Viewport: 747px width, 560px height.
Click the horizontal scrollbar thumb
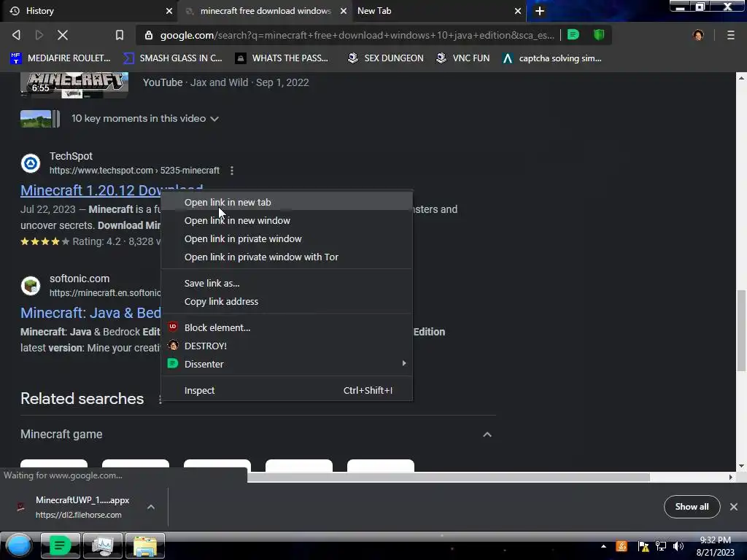click(x=448, y=477)
